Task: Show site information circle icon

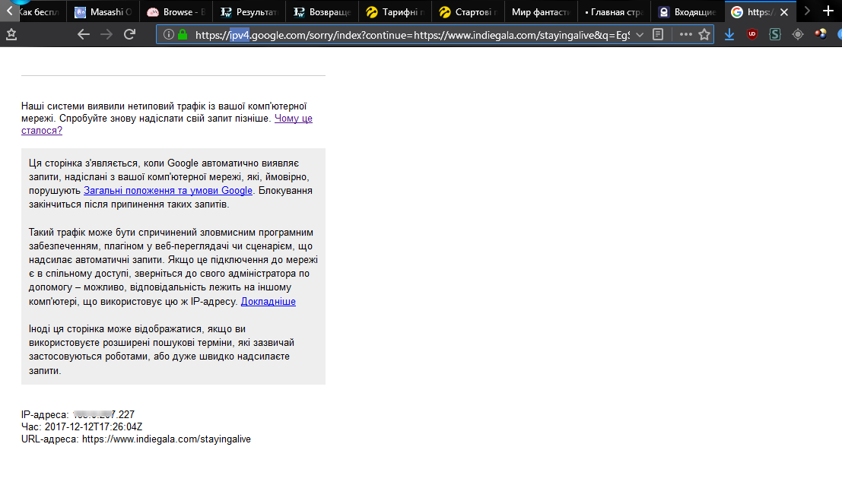Action: coord(168,35)
